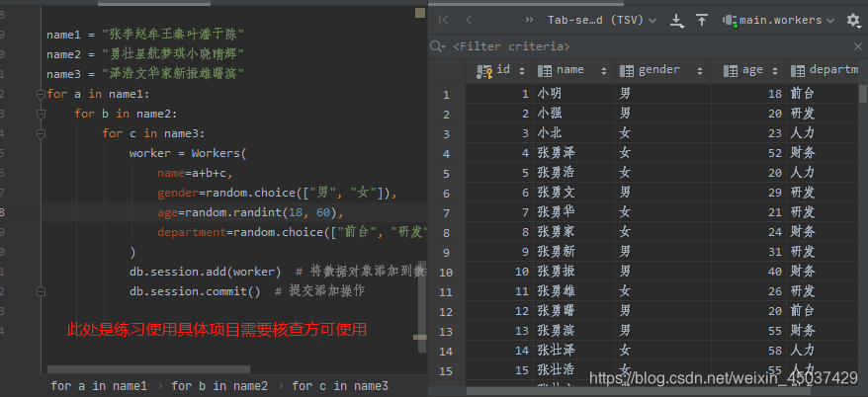
Task: Click the filter search magnifier icon
Action: [437, 46]
